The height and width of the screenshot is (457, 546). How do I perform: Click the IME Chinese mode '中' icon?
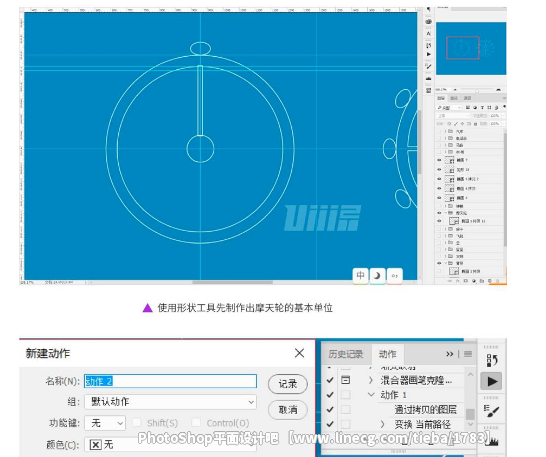[360, 276]
